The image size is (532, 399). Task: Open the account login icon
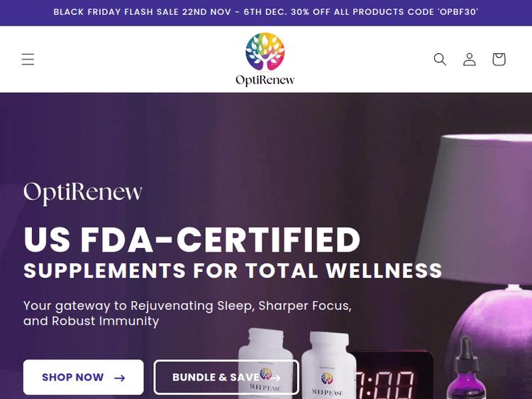tap(470, 60)
